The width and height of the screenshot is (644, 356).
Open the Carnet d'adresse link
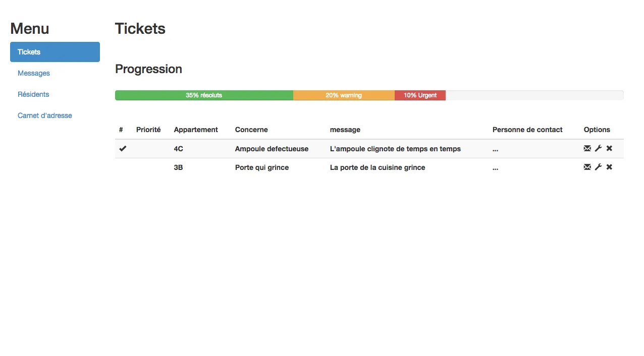[x=45, y=115]
